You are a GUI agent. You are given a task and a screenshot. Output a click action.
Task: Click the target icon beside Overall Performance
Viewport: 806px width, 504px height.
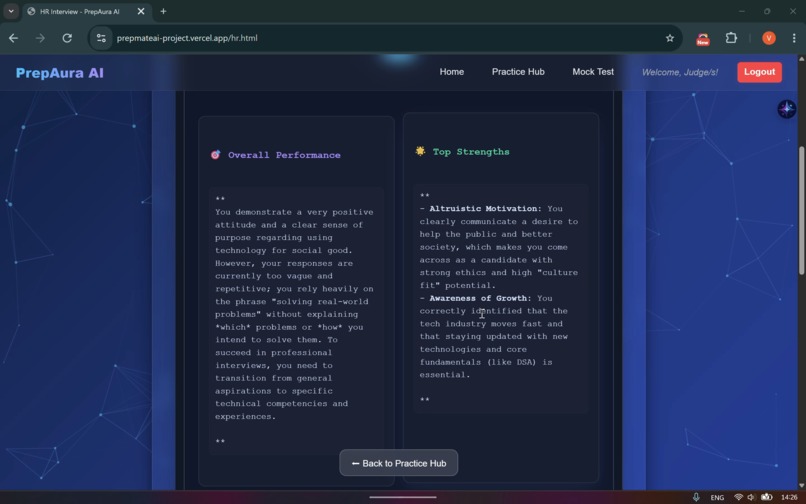215,155
